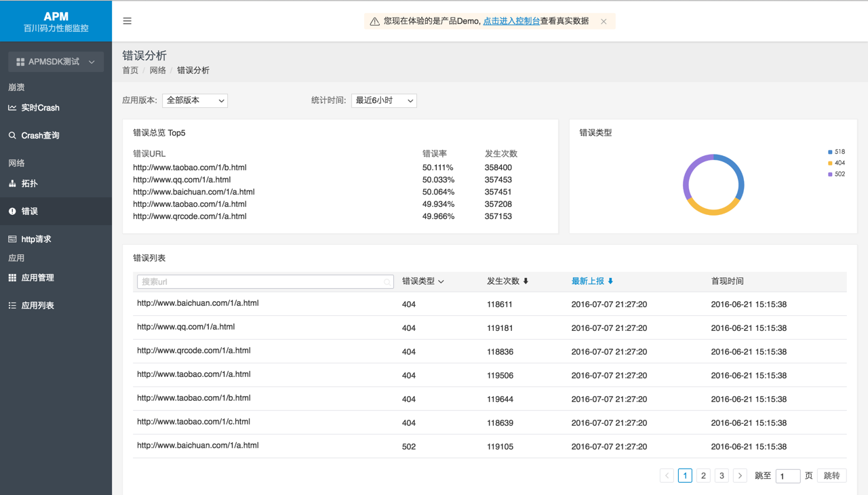The width and height of the screenshot is (868, 495).
Task: Click the 502 error type cell
Action: pyautogui.click(x=409, y=447)
